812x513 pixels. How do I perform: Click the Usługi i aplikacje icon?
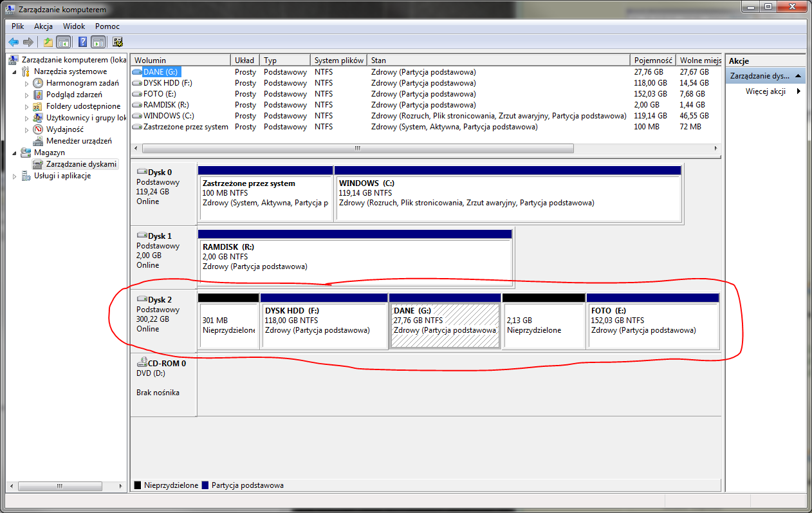26,176
